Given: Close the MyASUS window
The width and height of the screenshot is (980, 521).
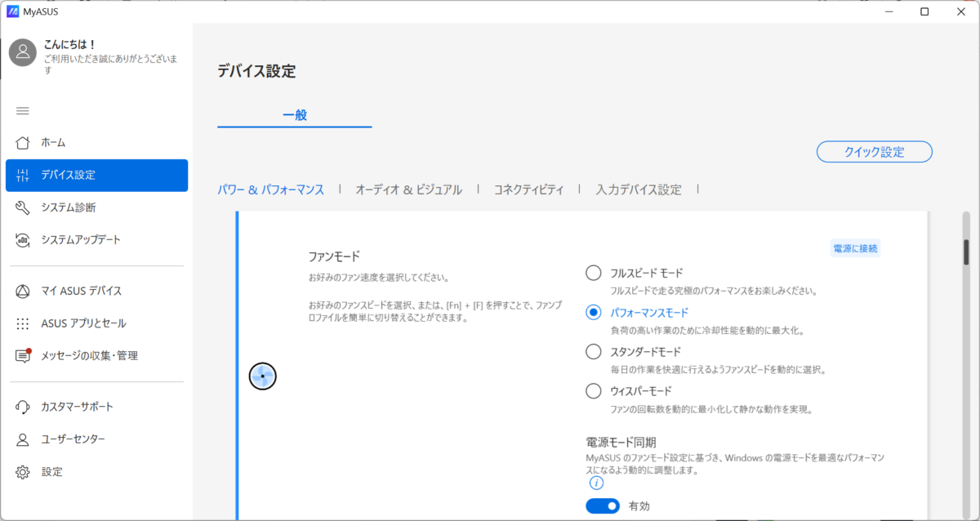Looking at the screenshot, I should (x=961, y=11).
